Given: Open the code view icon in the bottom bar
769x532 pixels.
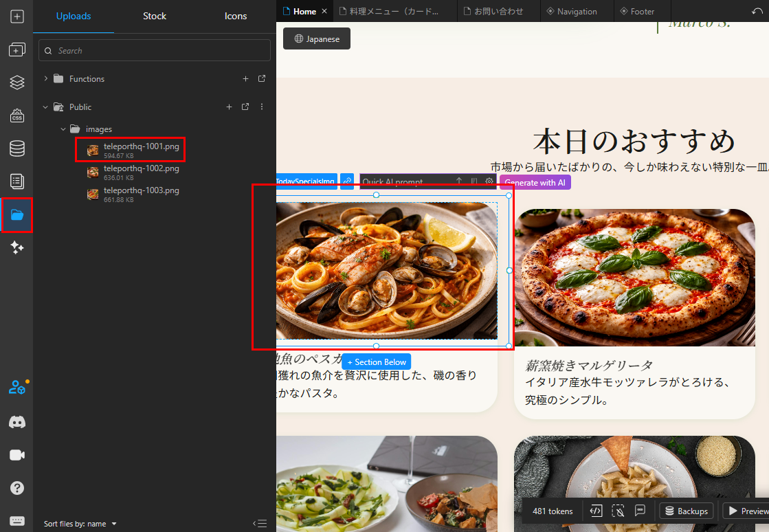Looking at the screenshot, I should tap(597, 511).
